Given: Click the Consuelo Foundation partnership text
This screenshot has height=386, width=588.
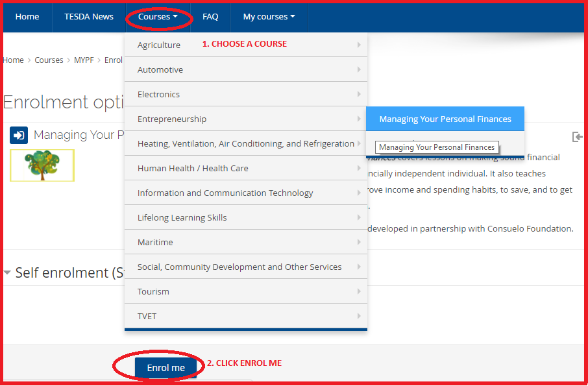Looking at the screenshot, I should pos(471,228).
